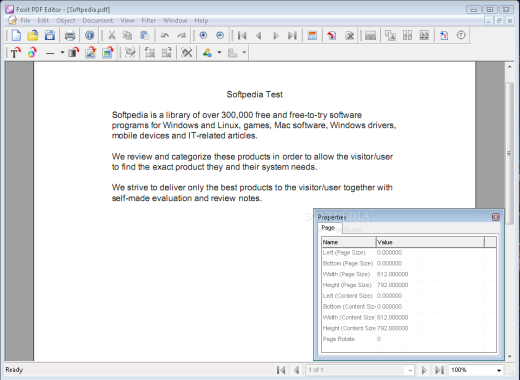Select the Add Graphics colorful circle tool
Viewport: 520px width, 380px height.
coord(32,53)
